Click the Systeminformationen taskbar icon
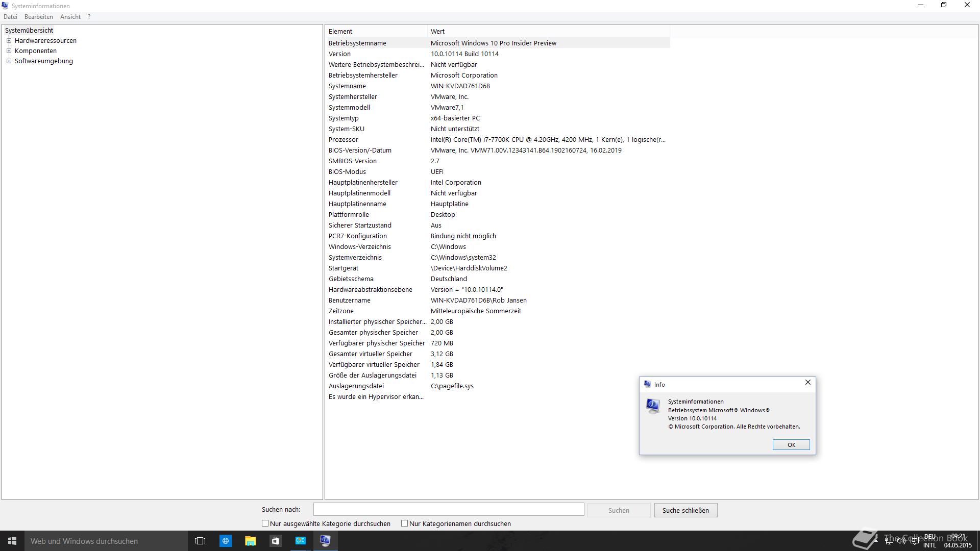980x551 pixels. point(325,541)
